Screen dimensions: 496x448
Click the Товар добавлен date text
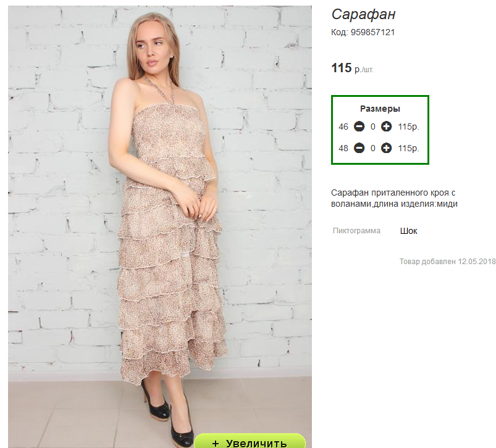tap(447, 261)
